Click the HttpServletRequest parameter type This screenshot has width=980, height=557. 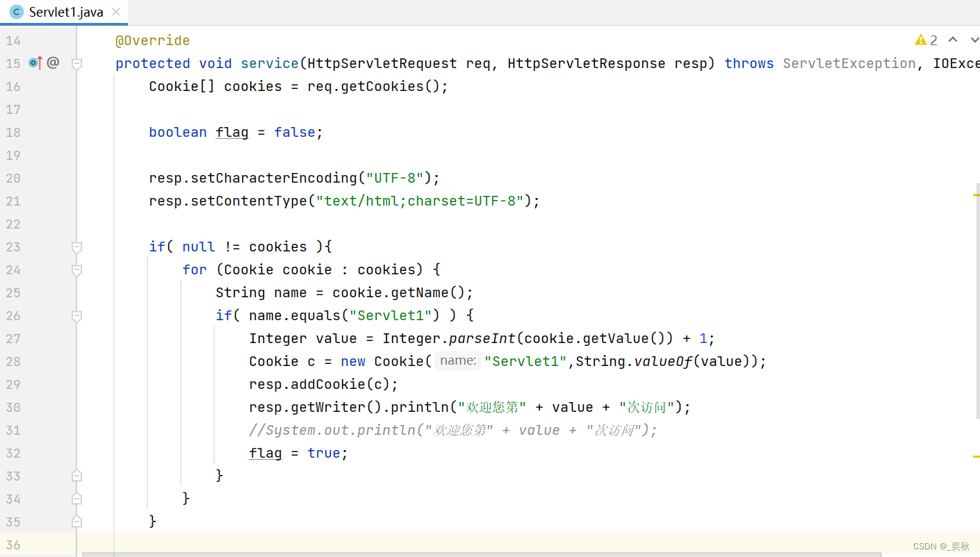click(x=382, y=63)
